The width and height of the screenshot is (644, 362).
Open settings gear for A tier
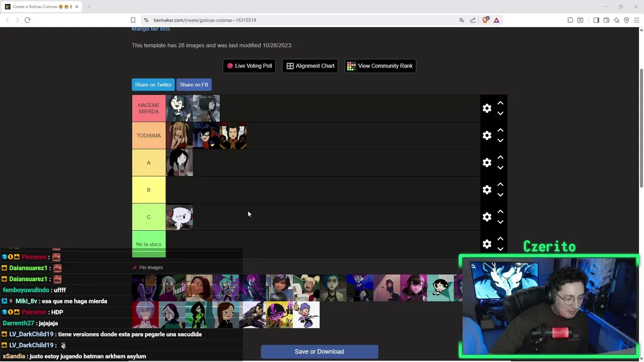coord(487,162)
